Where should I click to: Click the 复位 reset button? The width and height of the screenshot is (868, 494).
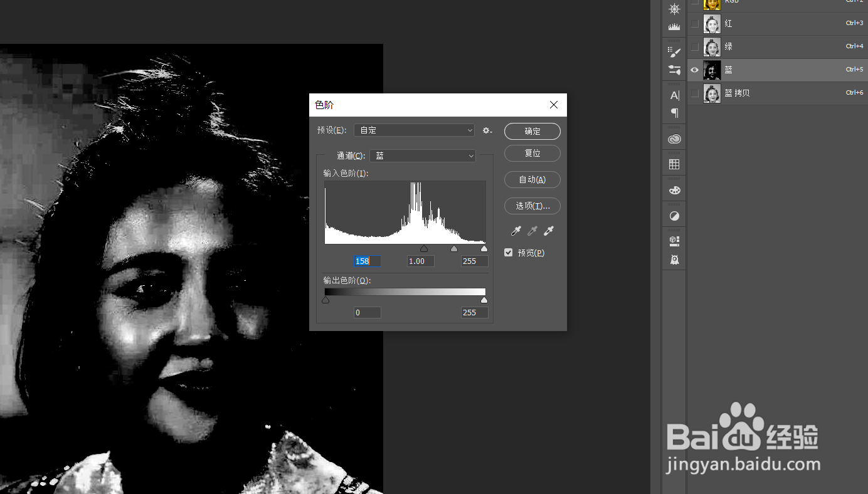point(532,153)
